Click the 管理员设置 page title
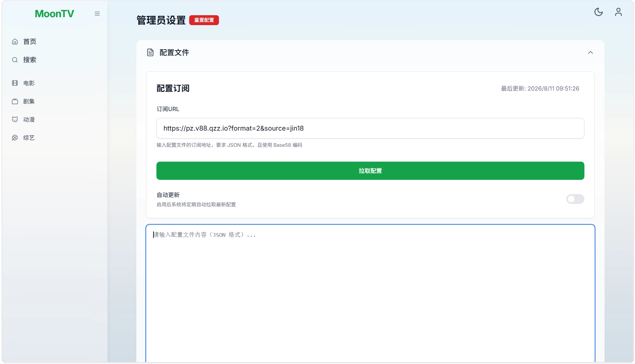This screenshot has height=364, width=635. (161, 20)
